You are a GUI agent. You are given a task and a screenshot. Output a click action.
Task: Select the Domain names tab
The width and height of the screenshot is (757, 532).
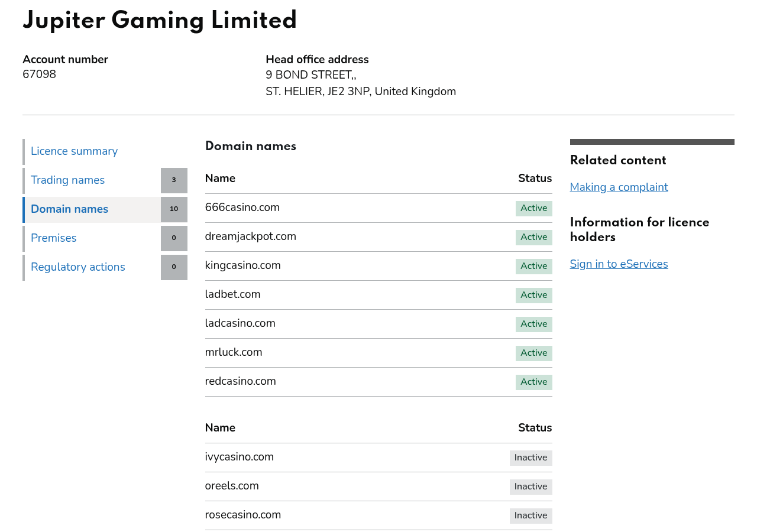point(70,209)
